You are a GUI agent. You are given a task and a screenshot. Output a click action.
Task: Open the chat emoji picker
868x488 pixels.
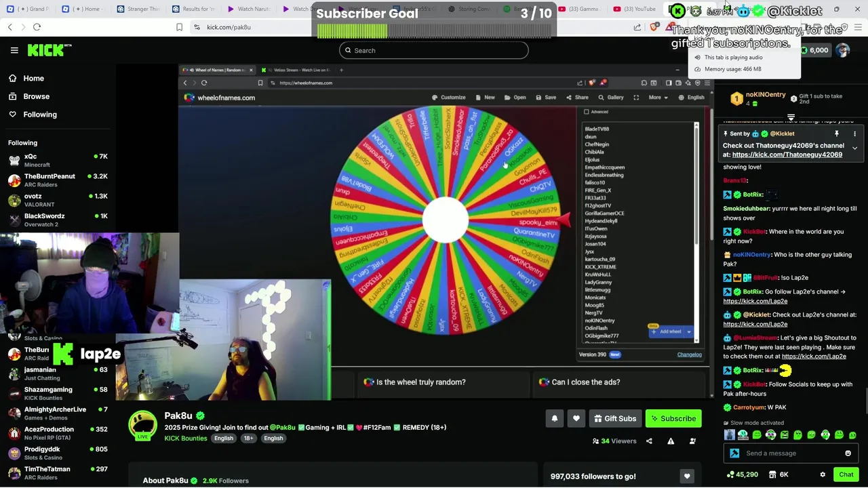(x=848, y=453)
